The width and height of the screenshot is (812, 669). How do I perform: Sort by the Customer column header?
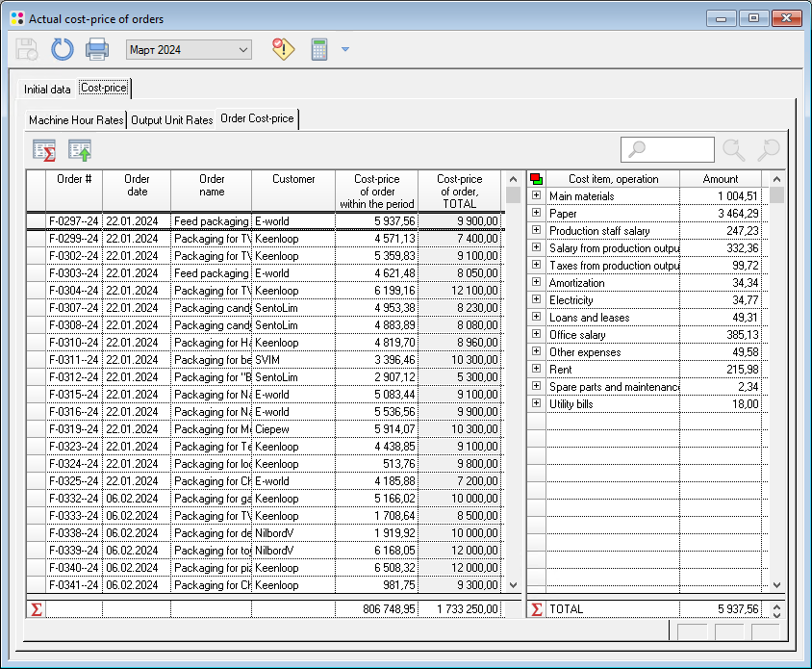[x=293, y=179]
